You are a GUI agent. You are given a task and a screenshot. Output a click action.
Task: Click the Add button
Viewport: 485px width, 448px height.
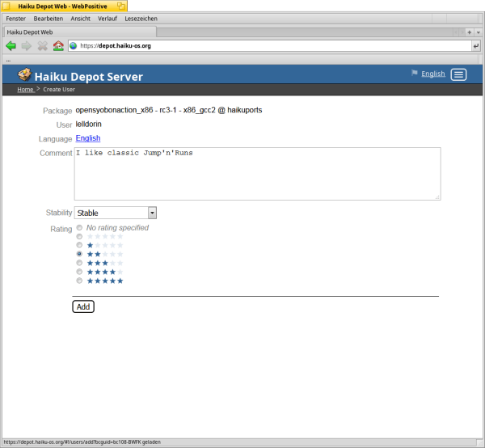[83, 306]
